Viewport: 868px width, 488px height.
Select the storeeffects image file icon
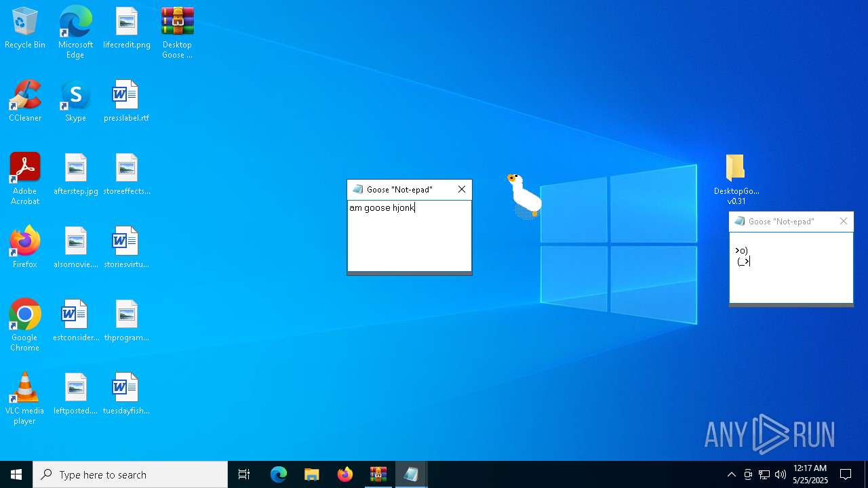pyautogui.click(x=127, y=175)
